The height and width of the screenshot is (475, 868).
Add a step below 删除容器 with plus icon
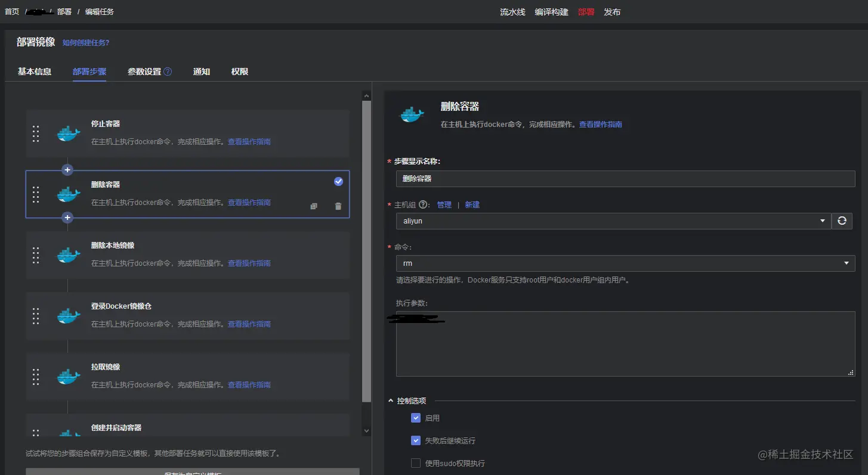click(x=67, y=218)
